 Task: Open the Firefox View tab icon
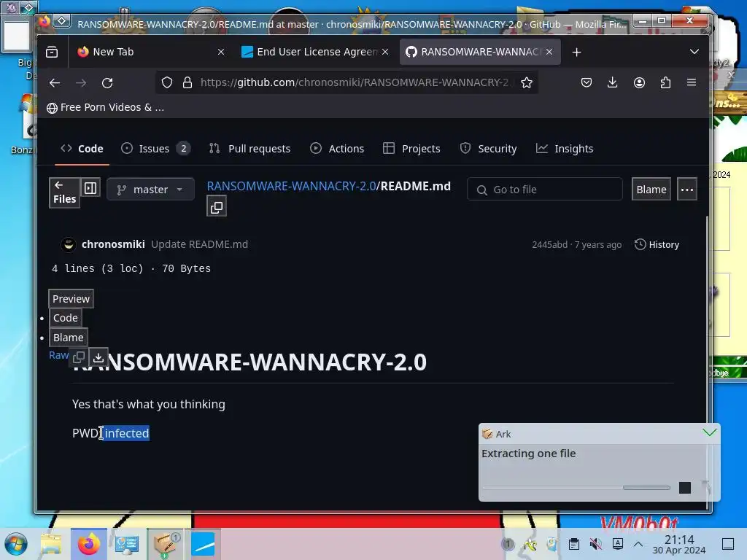[x=52, y=52]
